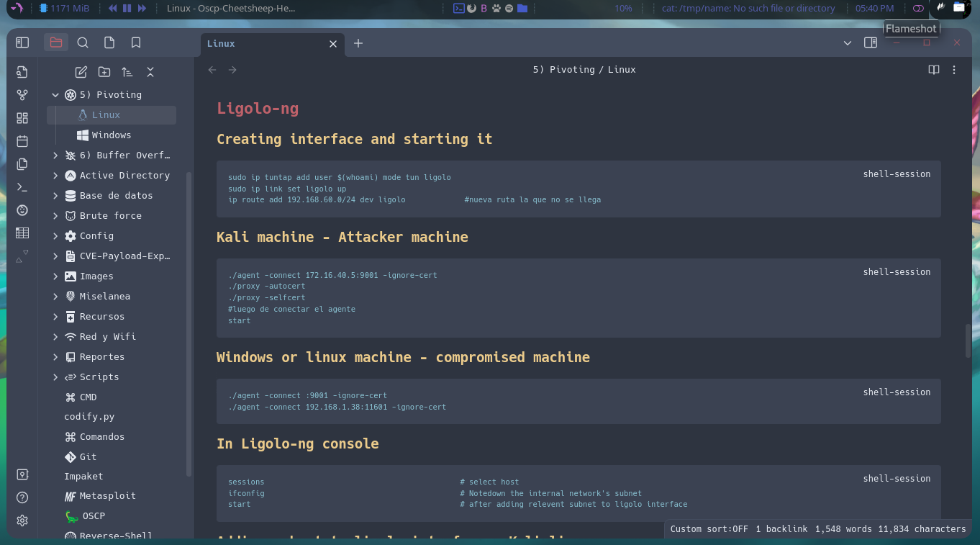Click the smiley face ribbon icon
The image size is (980, 545).
22,210
